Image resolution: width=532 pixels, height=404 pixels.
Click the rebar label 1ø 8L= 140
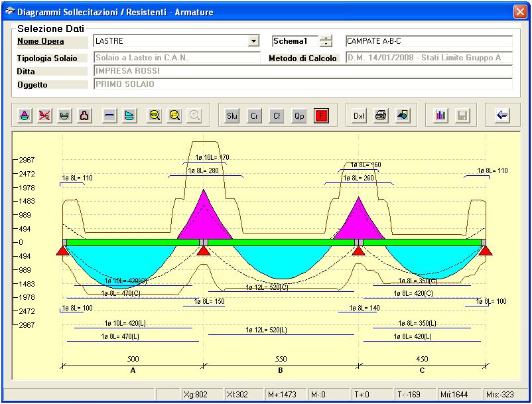[364, 308]
